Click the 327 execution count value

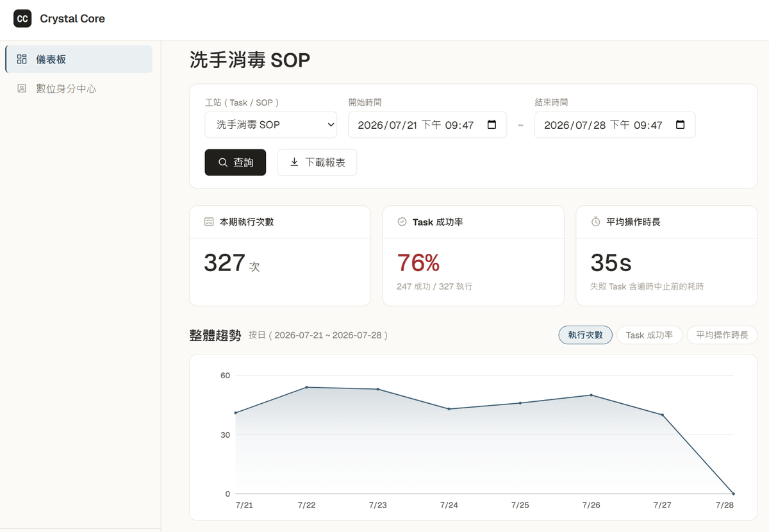[x=225, y=263]
